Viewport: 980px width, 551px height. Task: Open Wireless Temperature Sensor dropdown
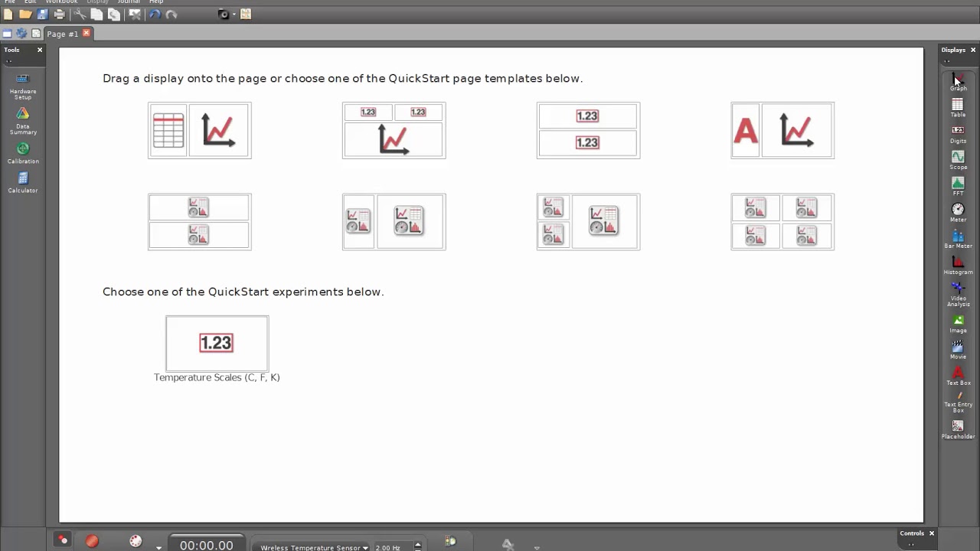(314, 547)
